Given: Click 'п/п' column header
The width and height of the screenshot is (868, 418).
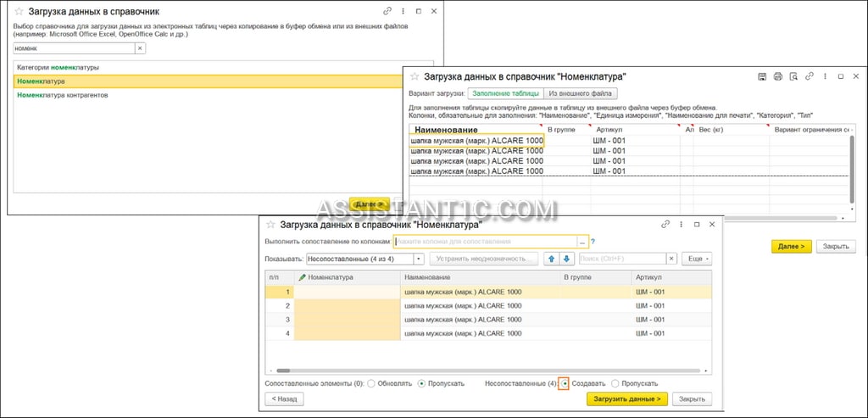Looking at the screenshot, I should (280, 277).
